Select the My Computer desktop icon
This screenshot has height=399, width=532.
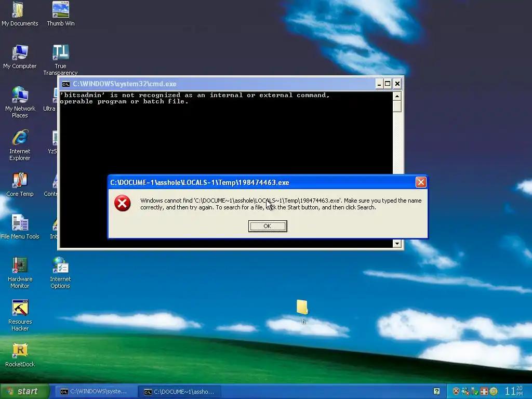(20, 57)
